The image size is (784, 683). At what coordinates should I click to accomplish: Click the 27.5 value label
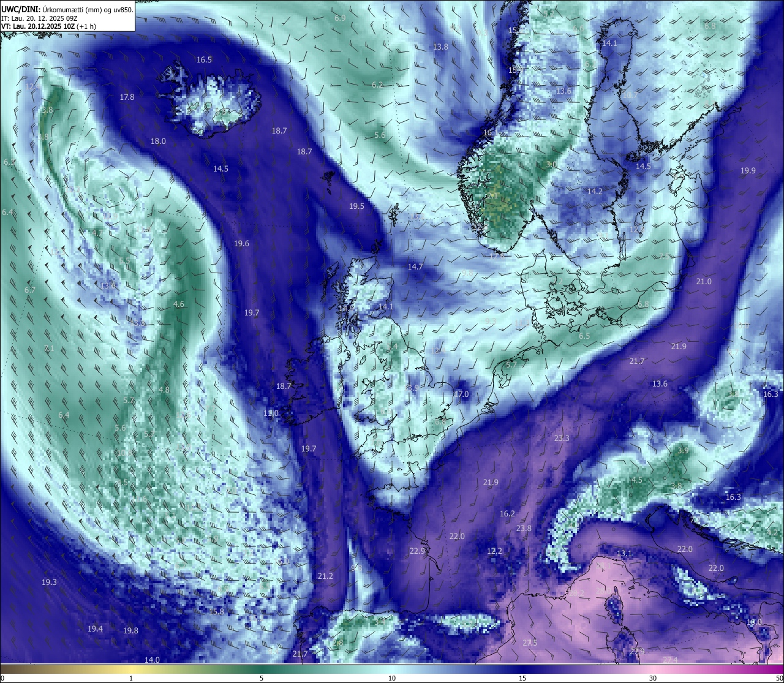(x=530, y=643)
